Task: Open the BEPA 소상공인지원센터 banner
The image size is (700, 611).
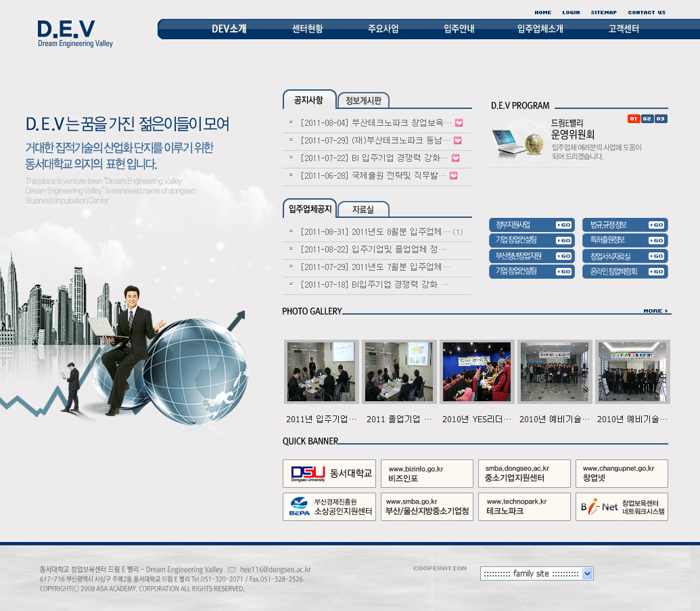Action: [329, 507]
